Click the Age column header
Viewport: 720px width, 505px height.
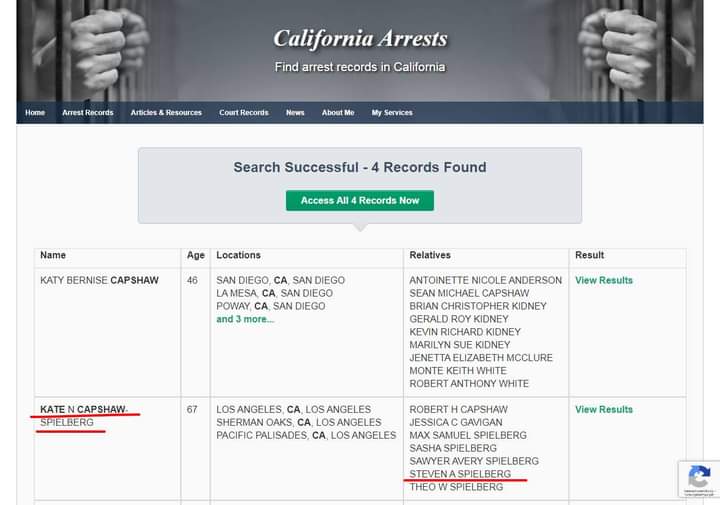(196, 256)
